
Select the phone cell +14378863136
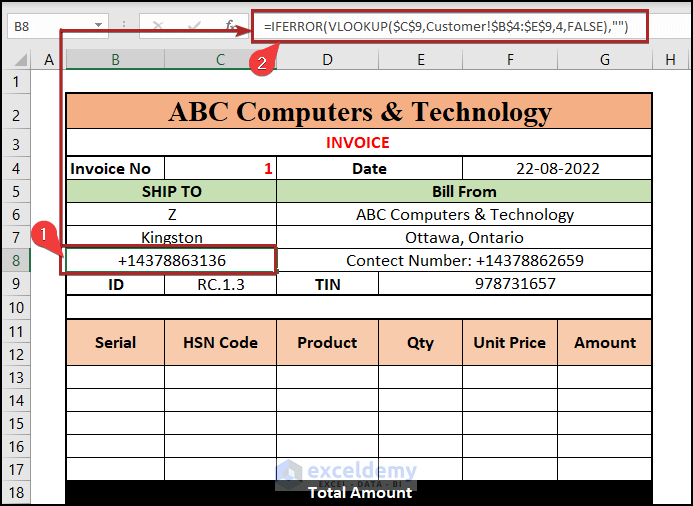click(171, 260)
